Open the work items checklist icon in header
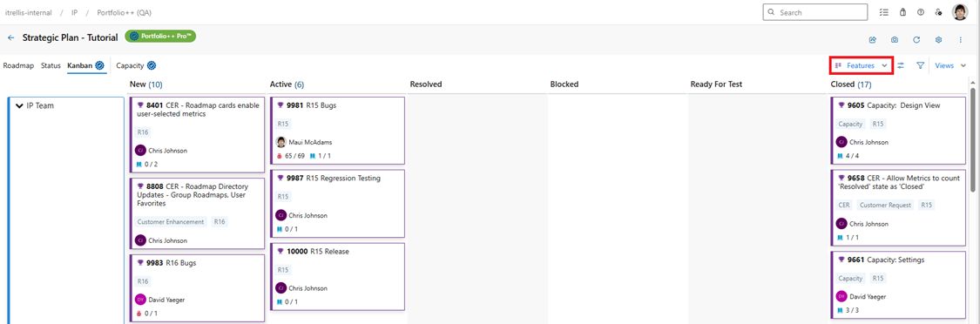Viewport: 980px width, 324px height. [883, 12]
